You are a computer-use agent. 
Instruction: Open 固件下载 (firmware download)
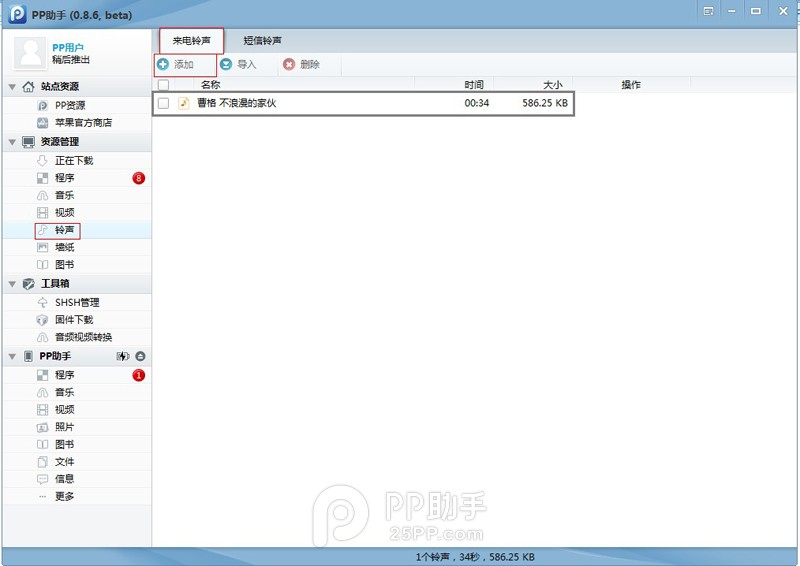click(73, 320)
